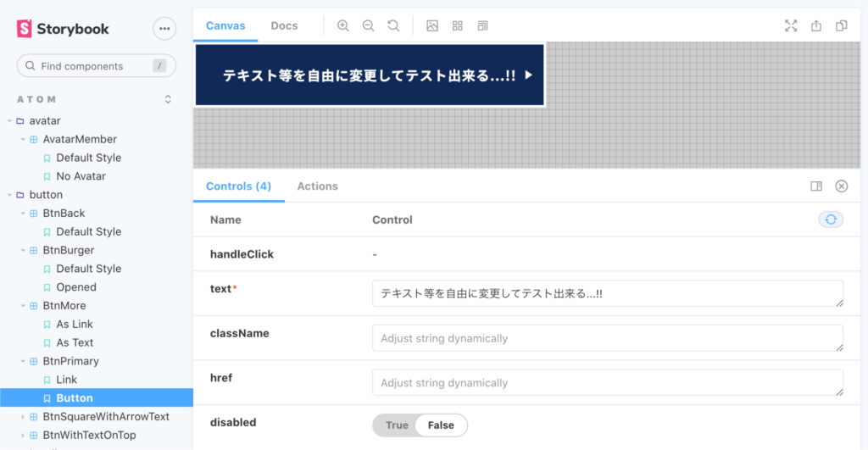Switch to the Canvas tab

[225, 25]
